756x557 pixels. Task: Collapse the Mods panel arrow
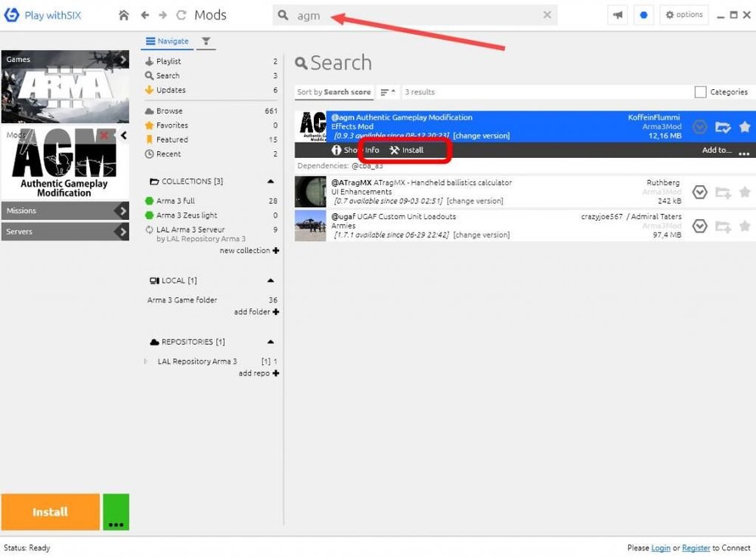tap(124, 135)
